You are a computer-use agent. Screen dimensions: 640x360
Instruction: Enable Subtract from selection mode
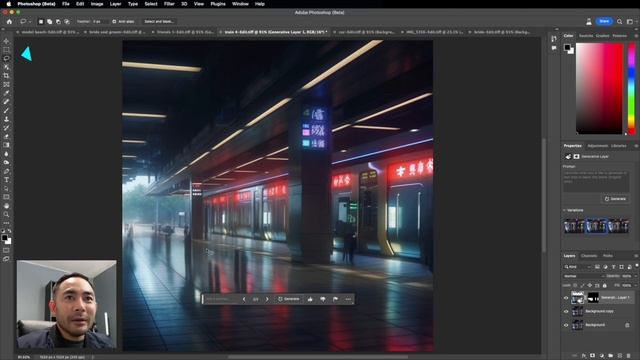click(x=58, y=21)
